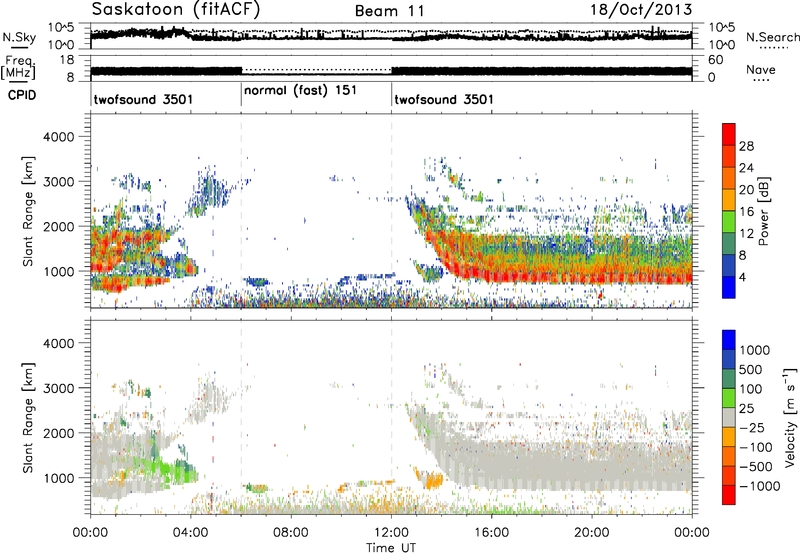Image resolution: width=800 pixels, height=554 pixels.
Task: Click the '-25' tick on the Velocity color bar
Action: pyautogui.click(x=752, y=427)
